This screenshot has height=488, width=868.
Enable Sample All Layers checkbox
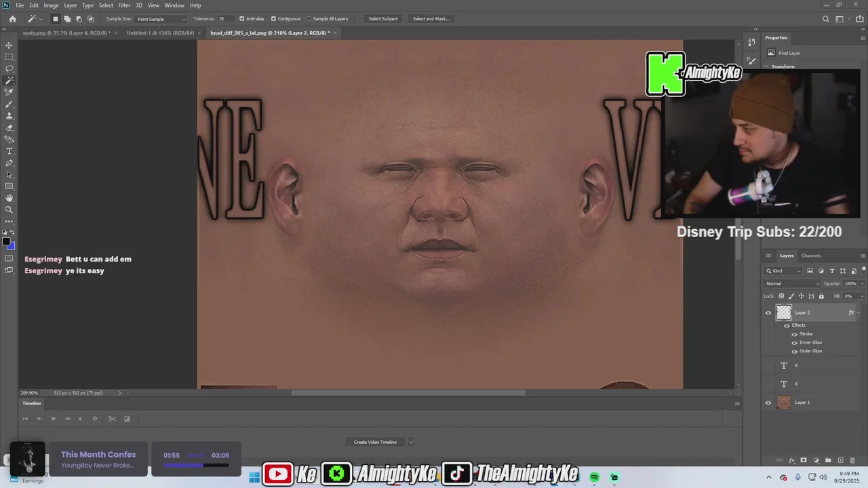pos(309,19)
